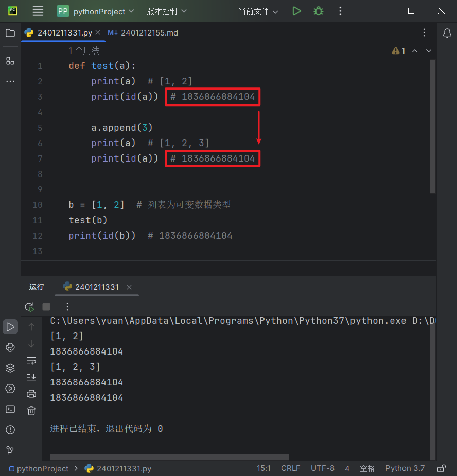This screenshot has width=457, height=476.
Task: Click up the stack trace arrow
Action: [31, 327]
